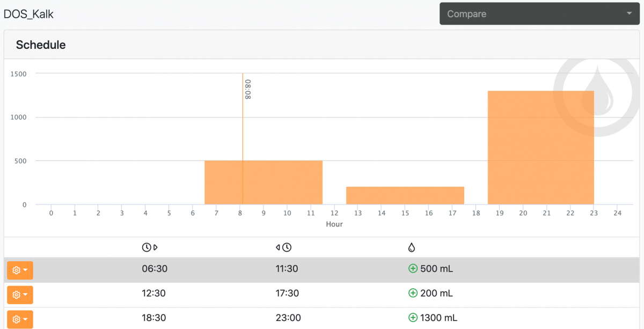Image resolution: width=644 pixels, height=329 pixels.
Task: Select the 200 mL afternoon bar
Action: [x=405, y=195]
